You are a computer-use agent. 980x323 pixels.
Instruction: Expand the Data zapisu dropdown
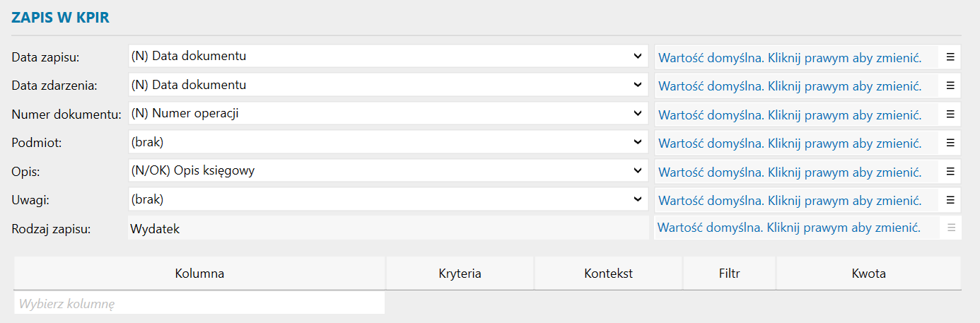tap(388, 57)
